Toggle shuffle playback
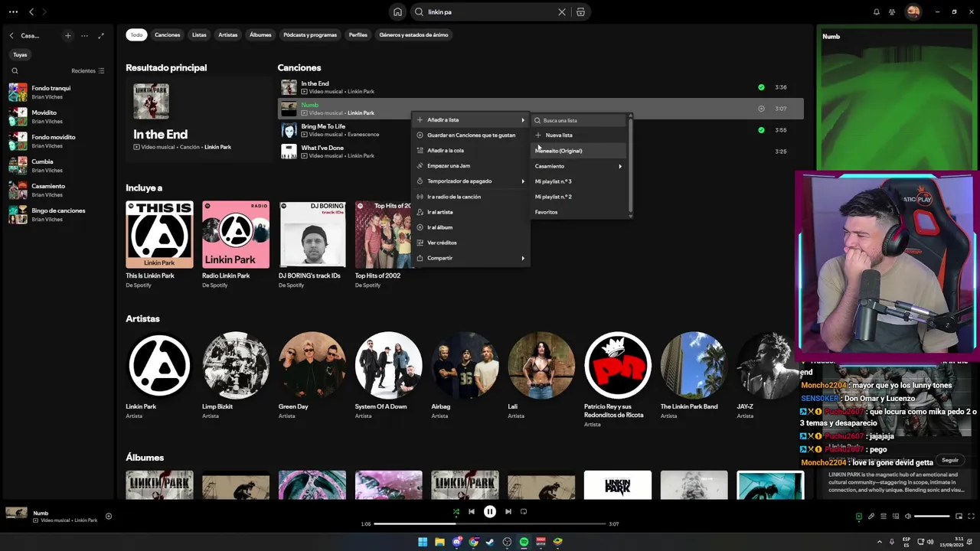 click(x=456, y=512)
